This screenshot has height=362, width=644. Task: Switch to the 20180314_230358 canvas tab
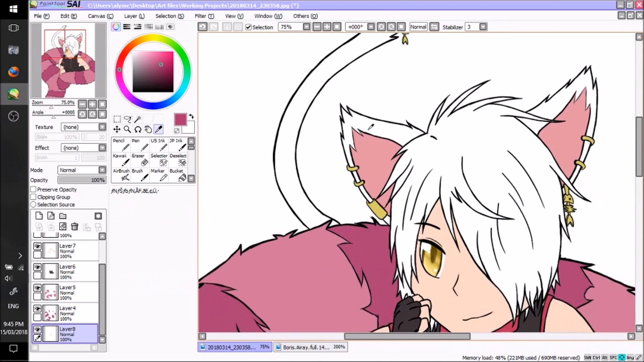tap(235, 347)
